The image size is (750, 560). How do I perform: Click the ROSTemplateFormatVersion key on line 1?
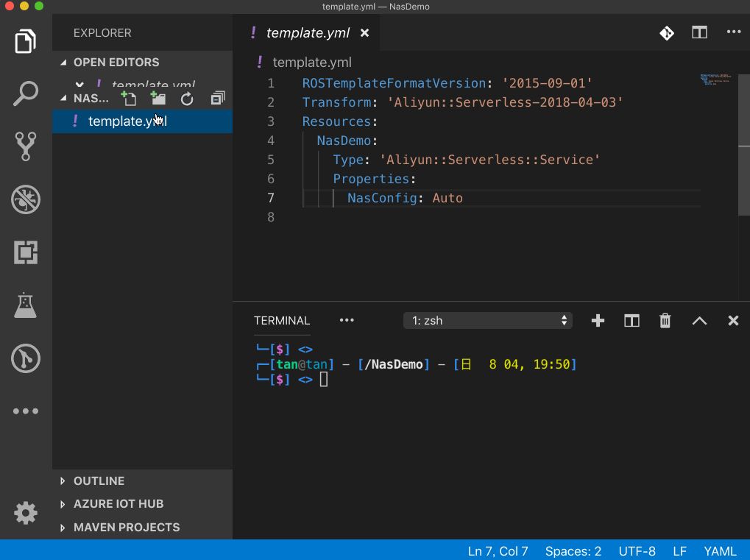tap(394, 83)
